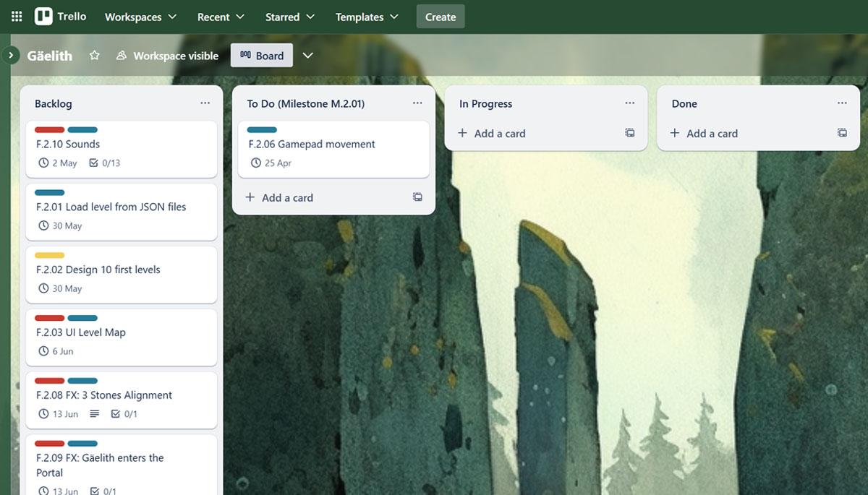Expand the collapsed left sidebar arrow
This screenshot has height=495, width=868.
click(x=11, y=55)
